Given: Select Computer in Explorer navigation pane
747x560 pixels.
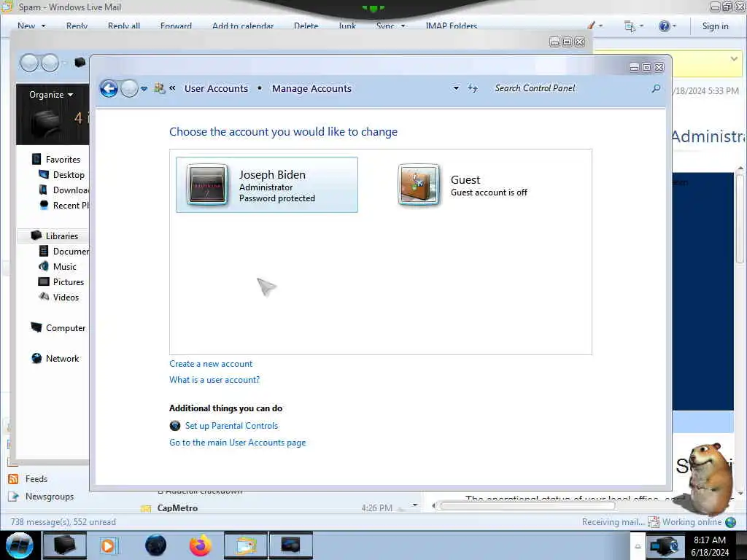Looking at the screenshot, I should tap(65, 327).
